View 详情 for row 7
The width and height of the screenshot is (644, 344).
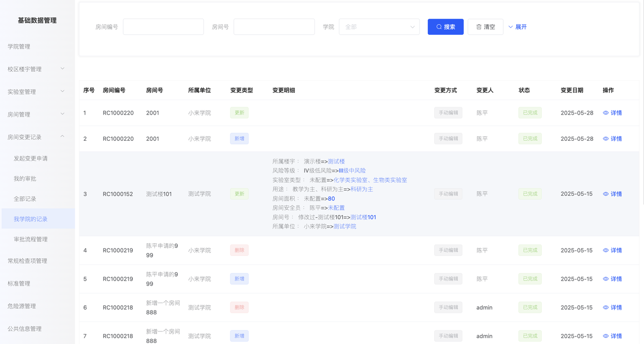point(612,336)
